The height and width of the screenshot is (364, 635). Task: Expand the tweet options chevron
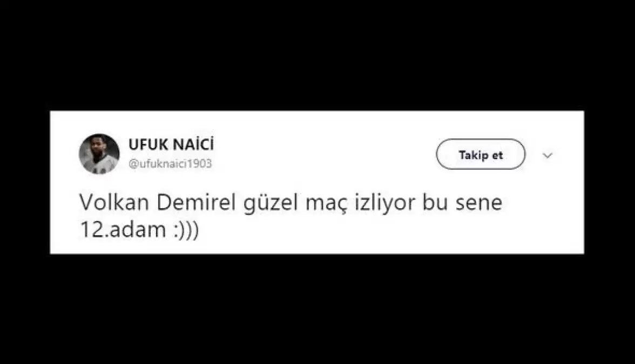point(547,156)
